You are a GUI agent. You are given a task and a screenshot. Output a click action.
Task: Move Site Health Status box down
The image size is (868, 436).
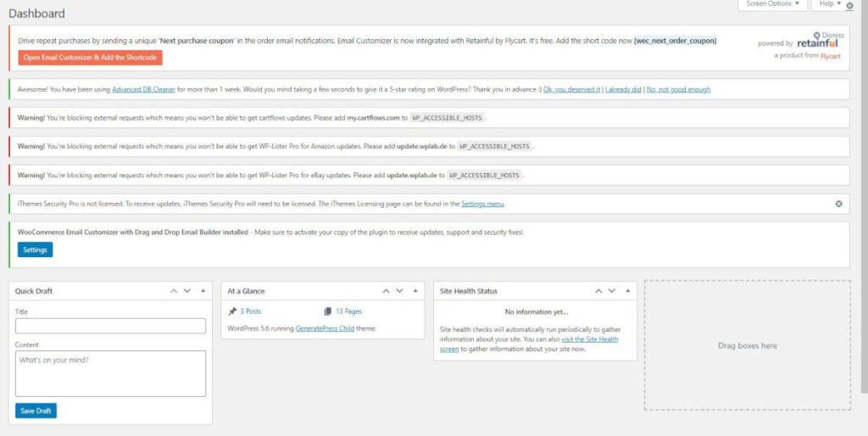point(612,291)
